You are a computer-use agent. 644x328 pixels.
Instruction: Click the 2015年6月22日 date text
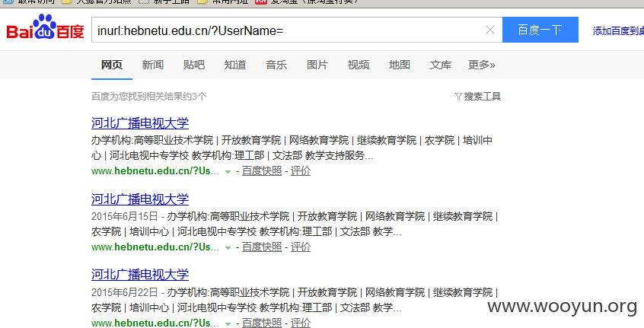124,292
